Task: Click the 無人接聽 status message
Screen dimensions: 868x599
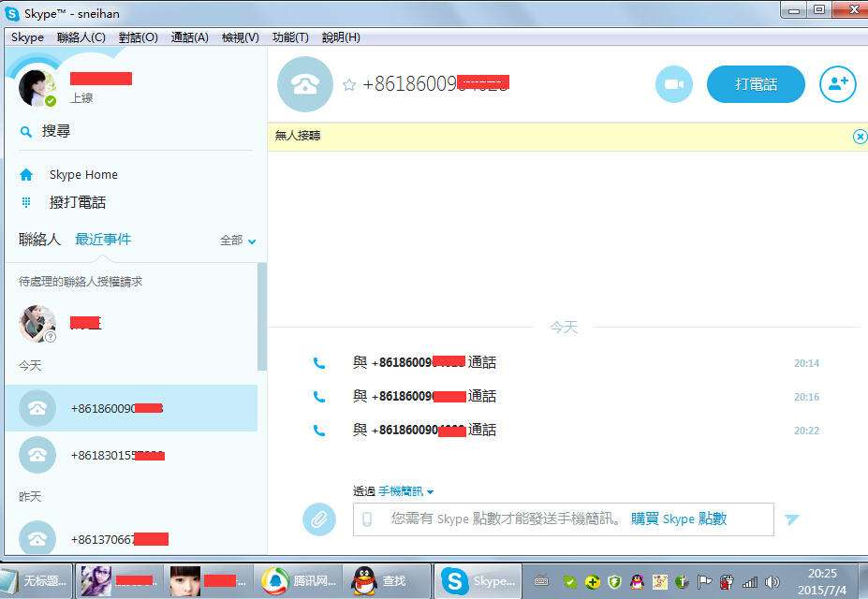Action: [x=298, y=136]
